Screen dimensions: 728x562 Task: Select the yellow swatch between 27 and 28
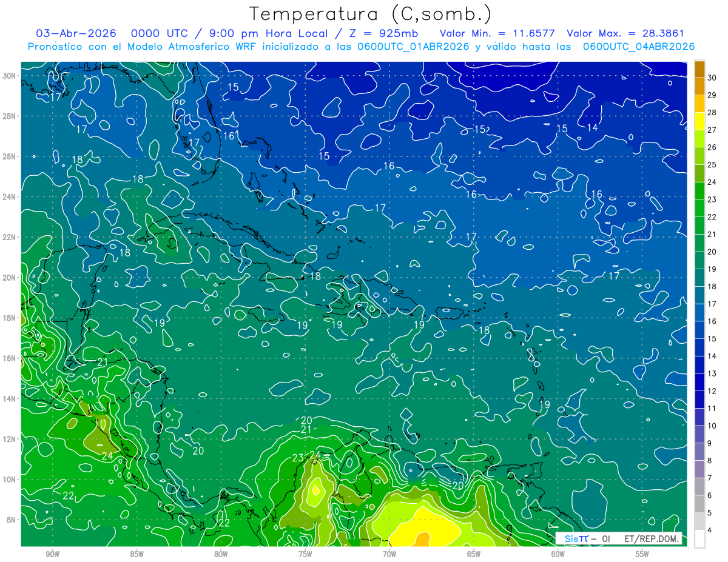pyautogui.click(x=699, y=121)
